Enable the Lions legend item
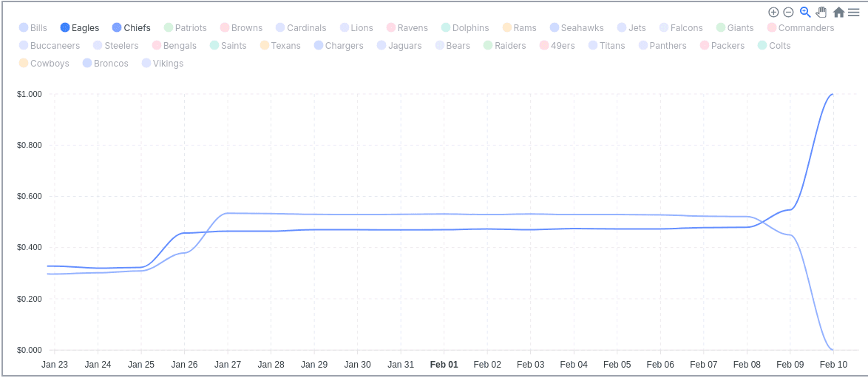The height and width of the screenshot is (378, 868). point(356,27)
